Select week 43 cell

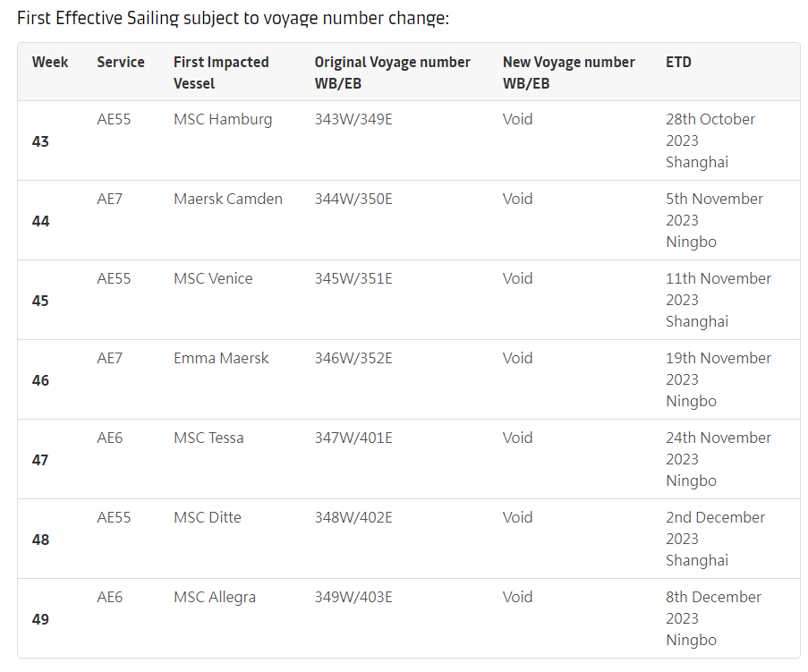tap(40, 141)
